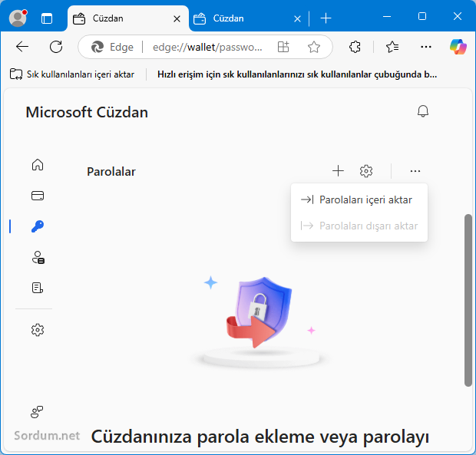
Task: Click the Parolalar section title
Action: [x=111, y=172]
